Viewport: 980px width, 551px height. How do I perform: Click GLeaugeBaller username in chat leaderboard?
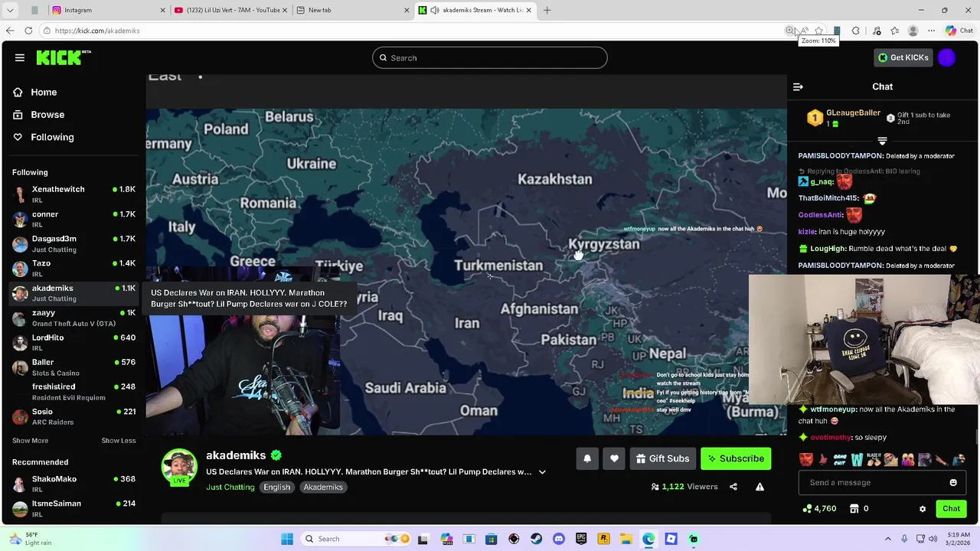pyautogui.click(x=853, y=113)
